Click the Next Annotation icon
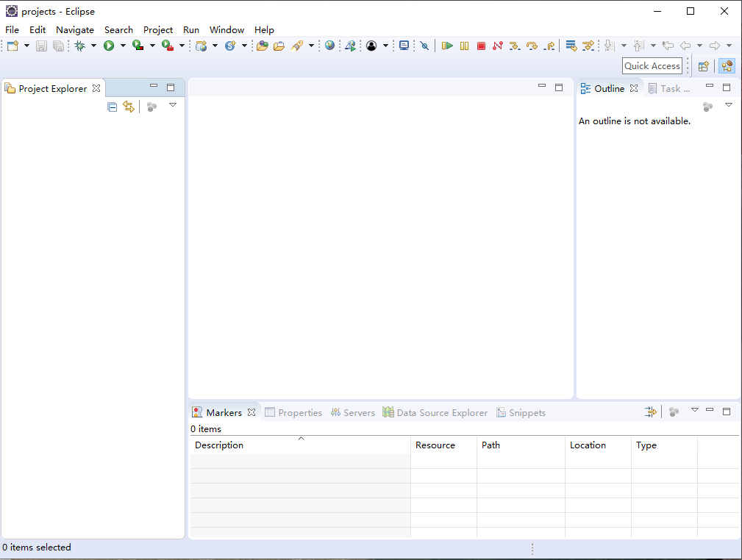 tap(610, 46)
